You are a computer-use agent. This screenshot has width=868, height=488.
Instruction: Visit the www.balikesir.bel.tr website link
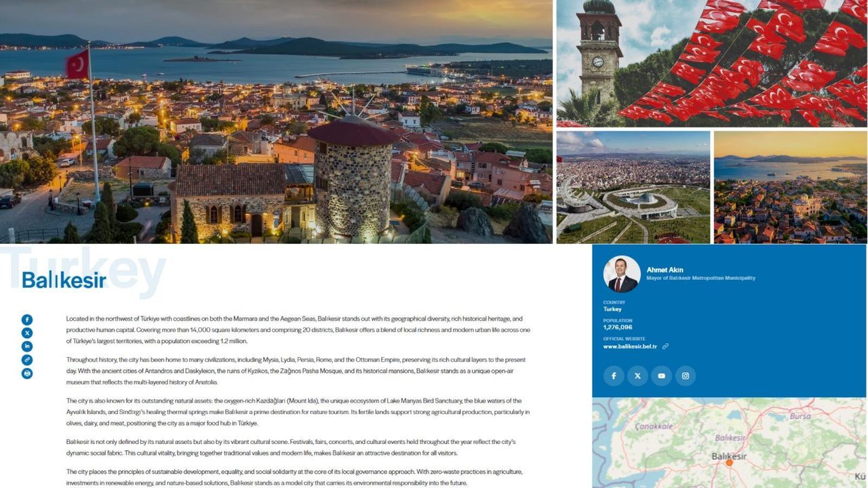pyautogui.click(x=630, y=346)
